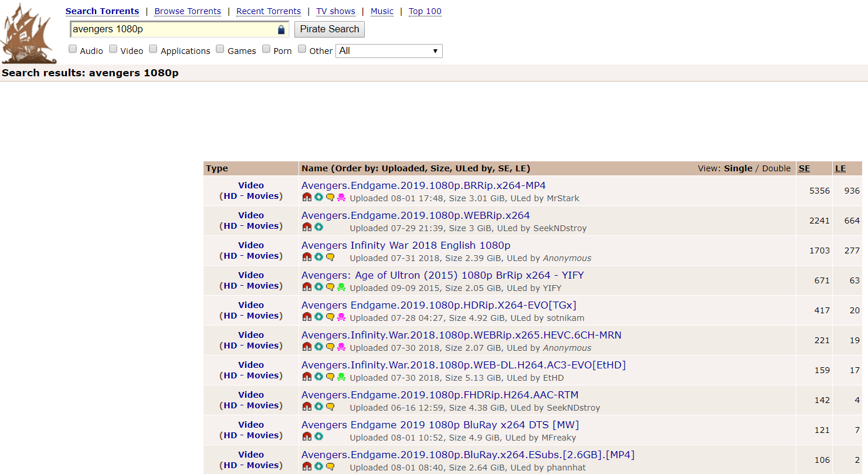Open Recent Torrents page
The width and height of the screenshot is (868, 474).
269,11
